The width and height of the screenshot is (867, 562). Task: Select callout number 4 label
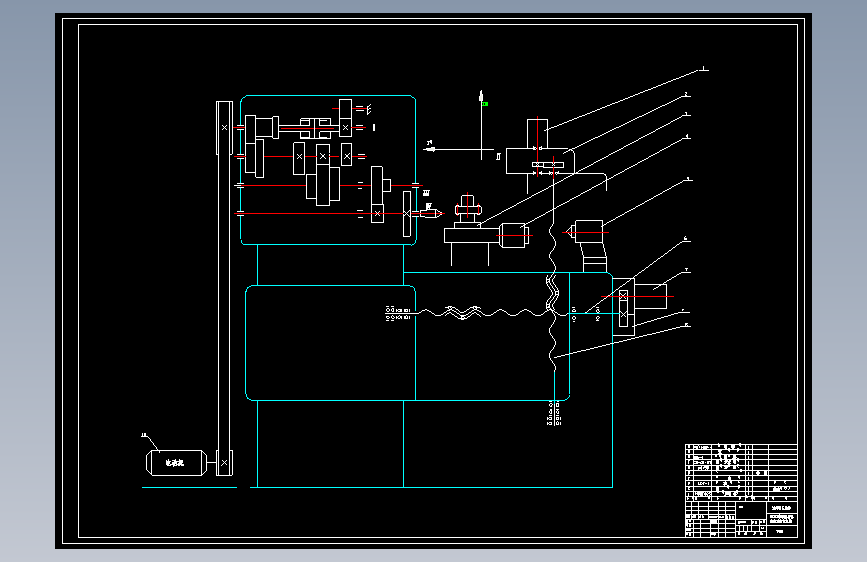[x=687, y=136]
